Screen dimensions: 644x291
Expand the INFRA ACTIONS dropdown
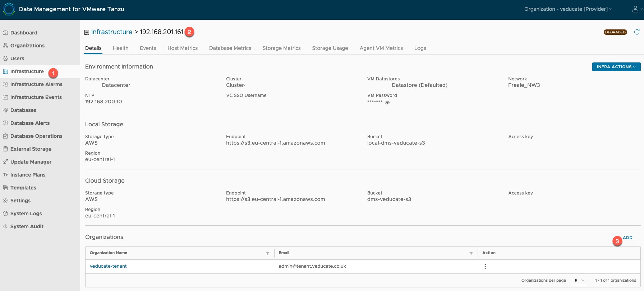pos(616,67)
